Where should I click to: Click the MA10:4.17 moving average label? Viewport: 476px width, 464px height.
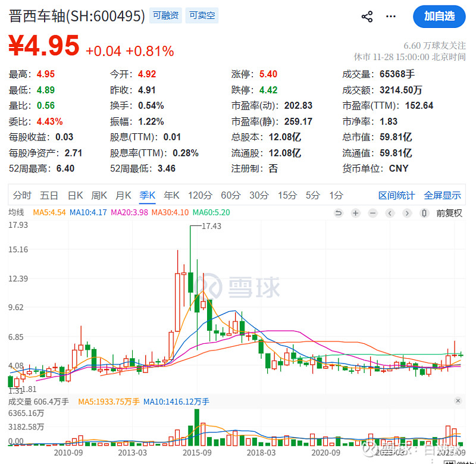coord(88,212)
